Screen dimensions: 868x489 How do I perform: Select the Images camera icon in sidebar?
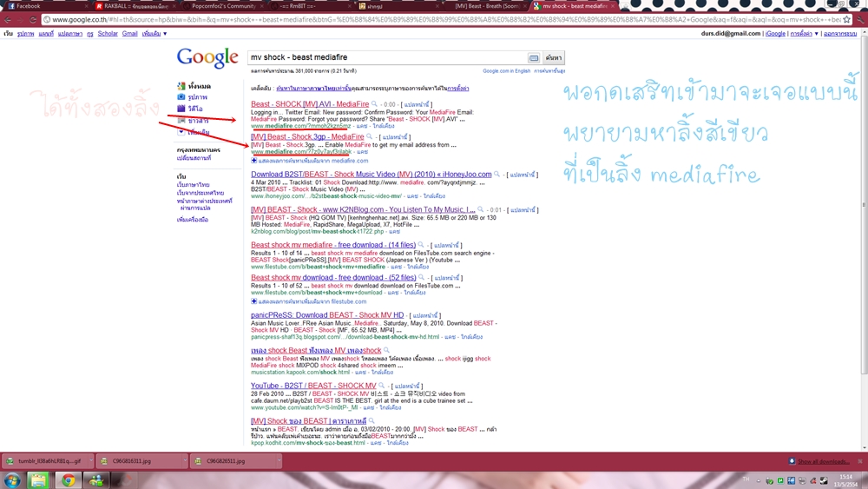point(181,97)
